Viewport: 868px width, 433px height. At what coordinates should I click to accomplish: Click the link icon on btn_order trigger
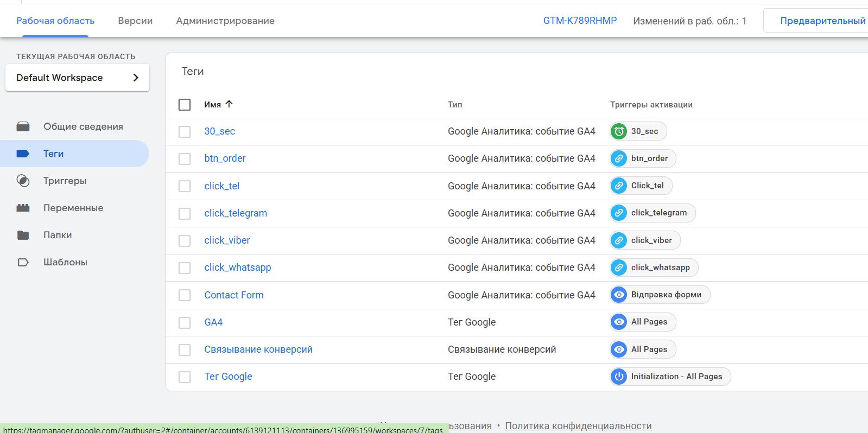tap(619, 158)
